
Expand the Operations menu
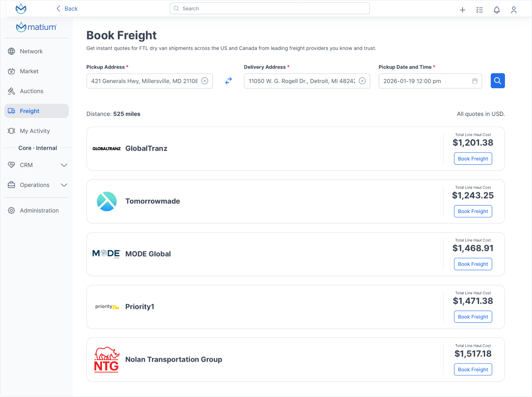click(x=35, y=185)
